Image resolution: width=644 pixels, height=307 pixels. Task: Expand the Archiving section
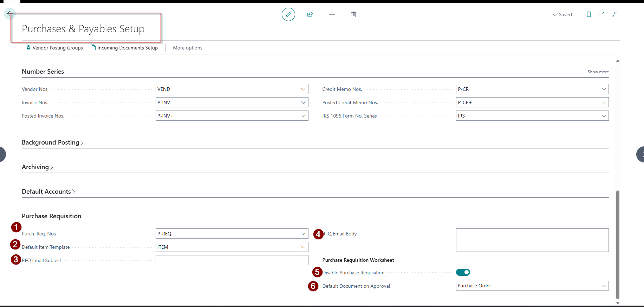[37, 167]
